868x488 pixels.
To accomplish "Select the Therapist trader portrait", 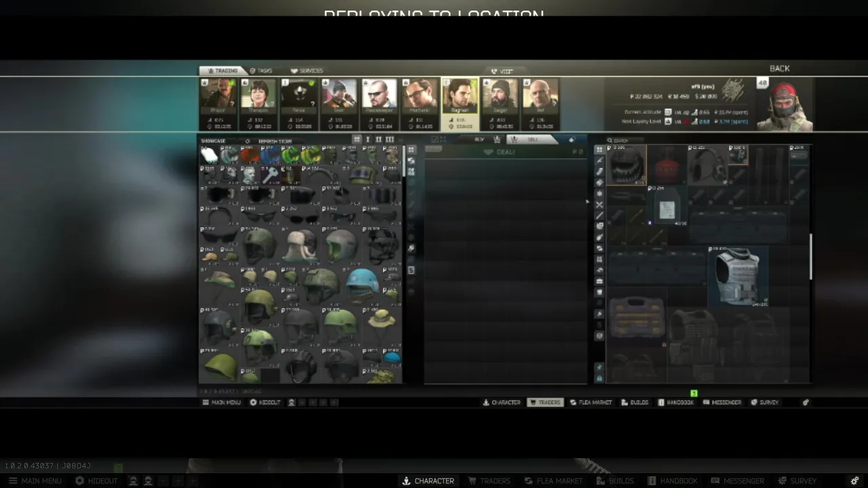I will coord(258,96).
